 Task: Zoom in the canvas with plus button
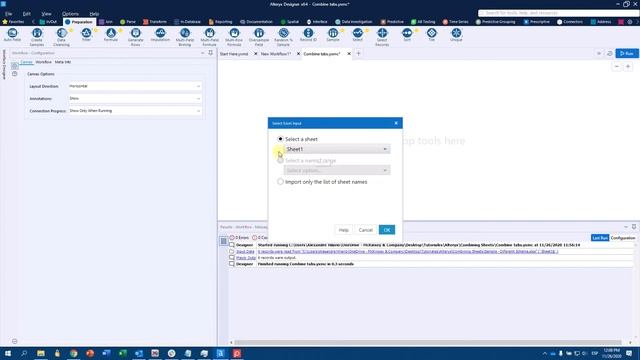628,67
